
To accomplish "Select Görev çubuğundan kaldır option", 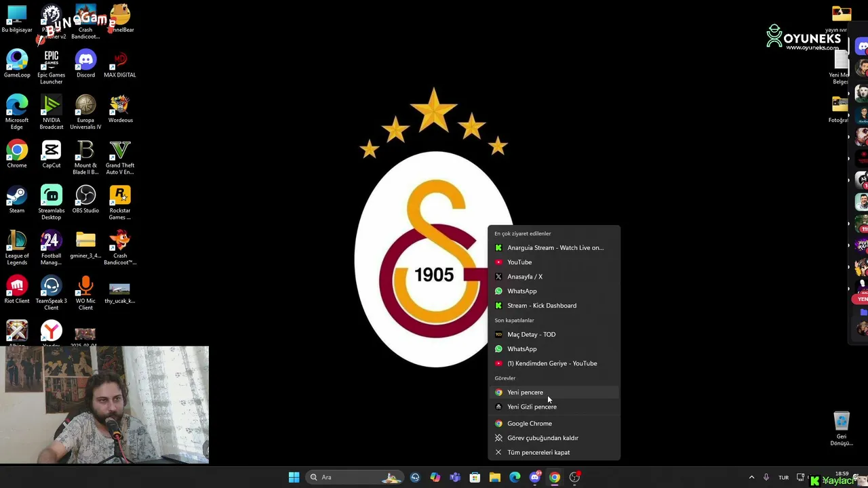I will (x=554, y=438).
